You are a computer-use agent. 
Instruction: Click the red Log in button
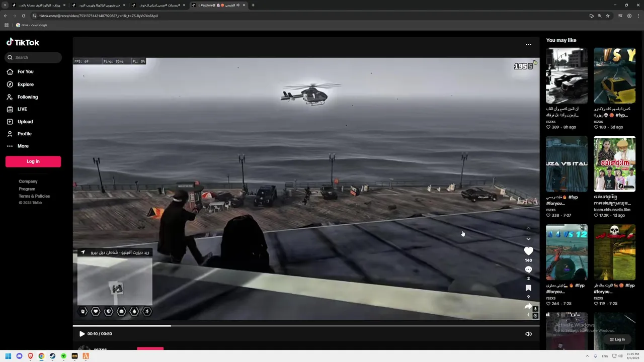tap(33, 161)
